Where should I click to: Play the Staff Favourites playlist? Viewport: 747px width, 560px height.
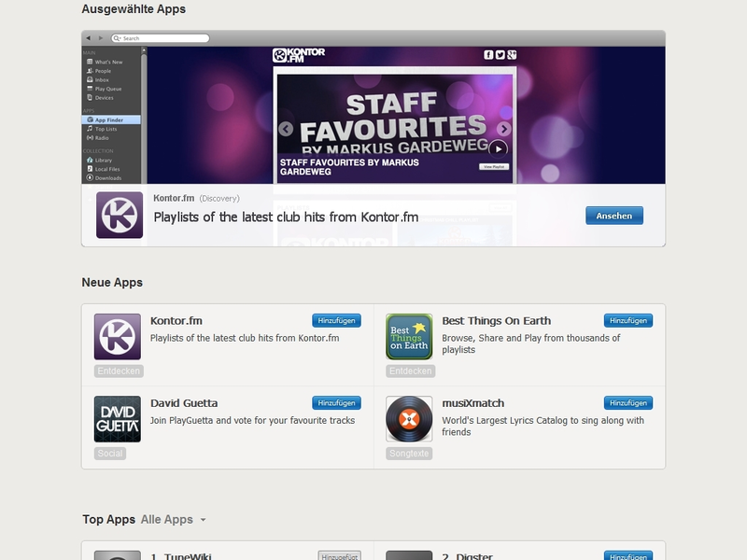pyautogui.click(x=499, y=149)
